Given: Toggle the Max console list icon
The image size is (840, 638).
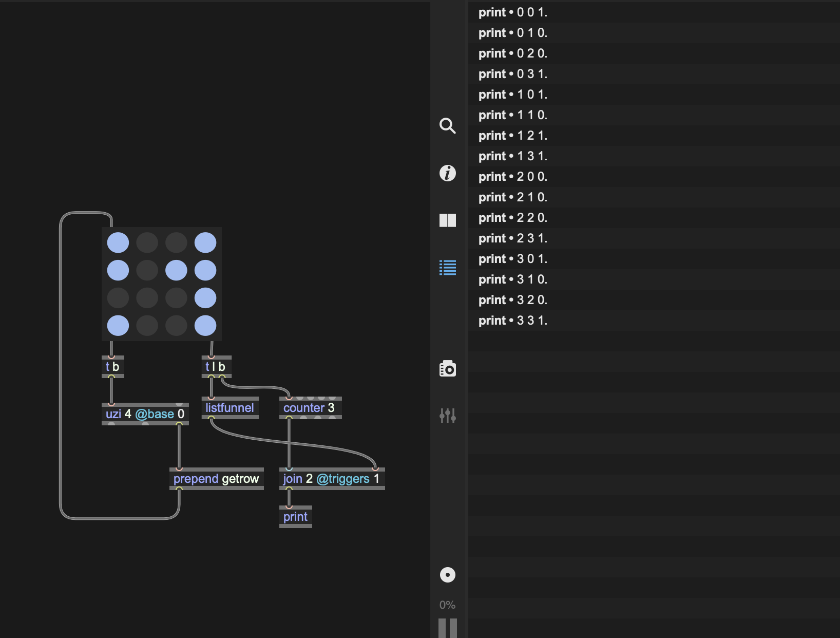Looking at the screenshot, I should (x=447, y=268).
